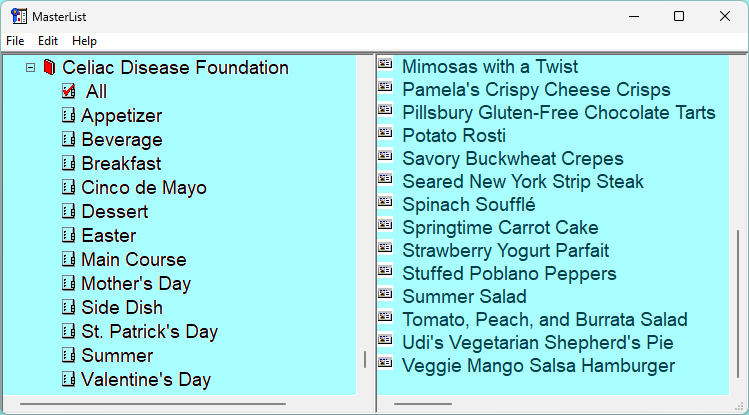Open the Edit menu

[48, 41]
